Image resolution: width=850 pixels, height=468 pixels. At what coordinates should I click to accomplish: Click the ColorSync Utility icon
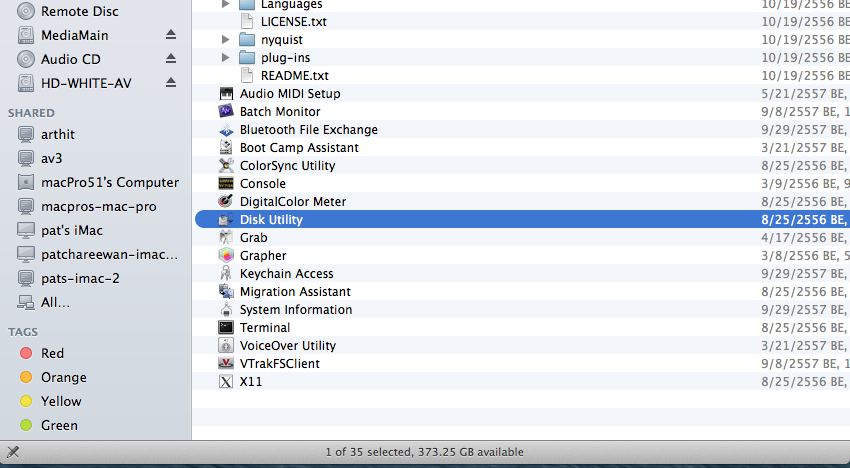click(x=226, y=165)
